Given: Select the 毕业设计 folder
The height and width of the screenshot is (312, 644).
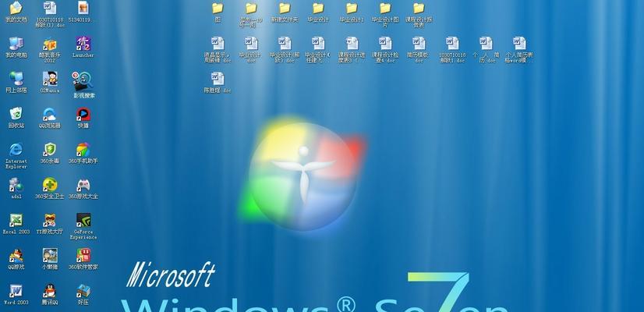Looking at the screenshot, I should 318,12.
